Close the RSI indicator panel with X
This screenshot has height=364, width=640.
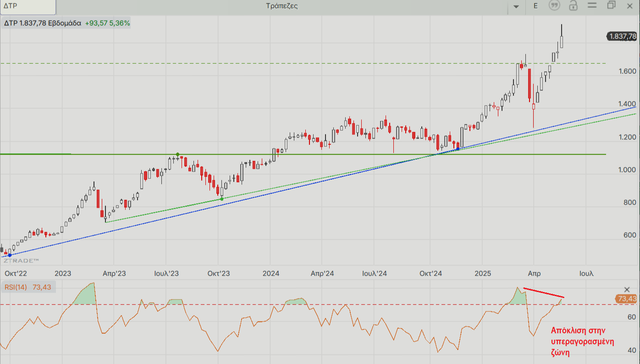[627, 289]
